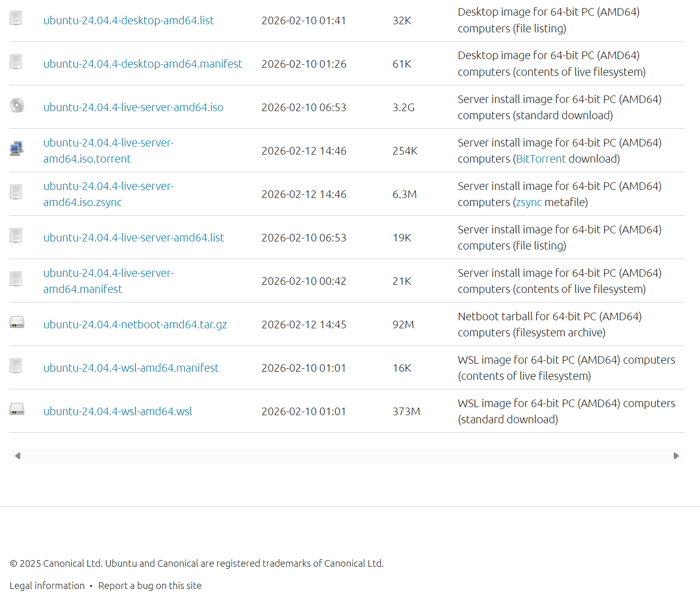The width and height of the screenshot is (700, 597).
Task: Click the 6.3M size cell
Action: pos(405,194)
